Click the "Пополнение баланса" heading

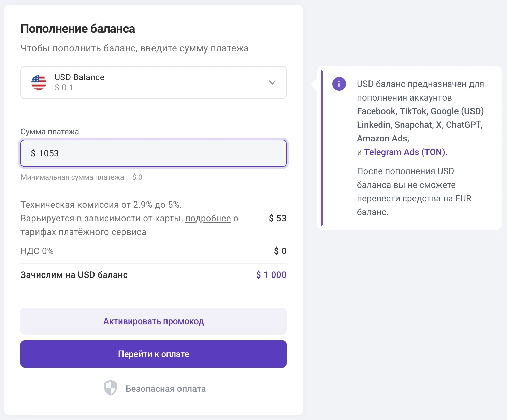78,29
